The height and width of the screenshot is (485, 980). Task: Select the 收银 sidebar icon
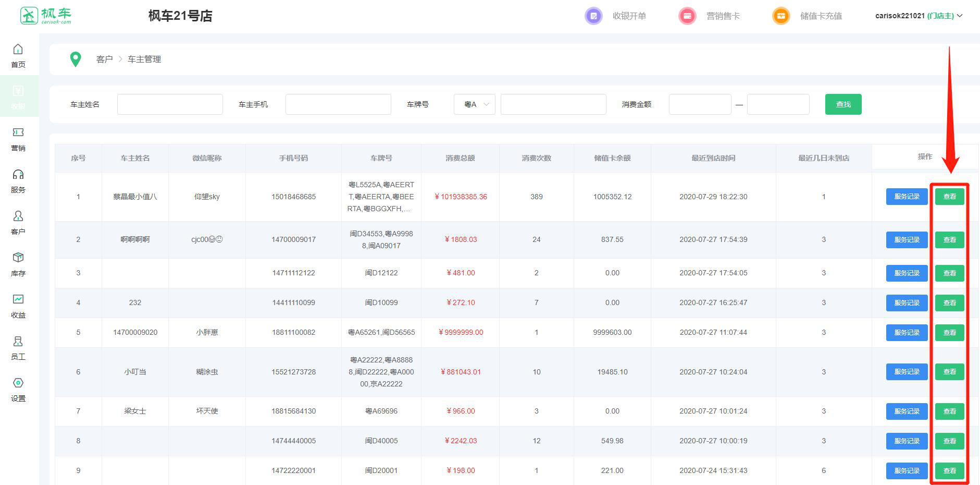(18, 91)
